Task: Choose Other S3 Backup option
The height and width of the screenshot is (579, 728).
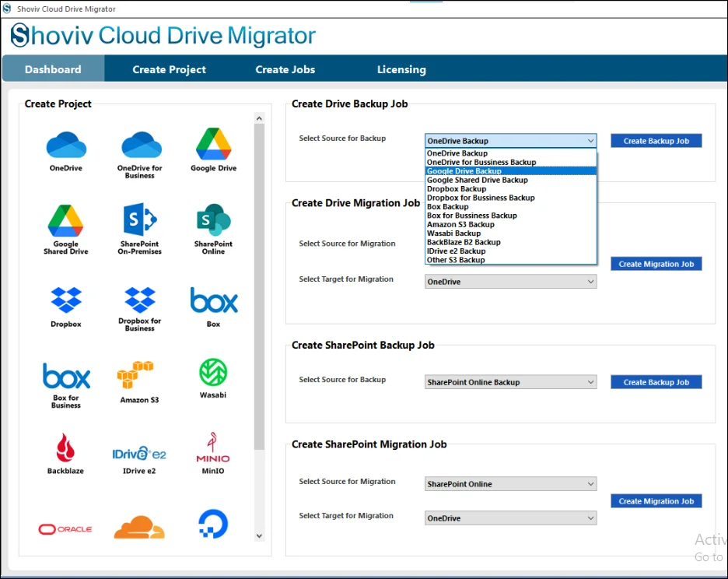Action: [511, 260]
